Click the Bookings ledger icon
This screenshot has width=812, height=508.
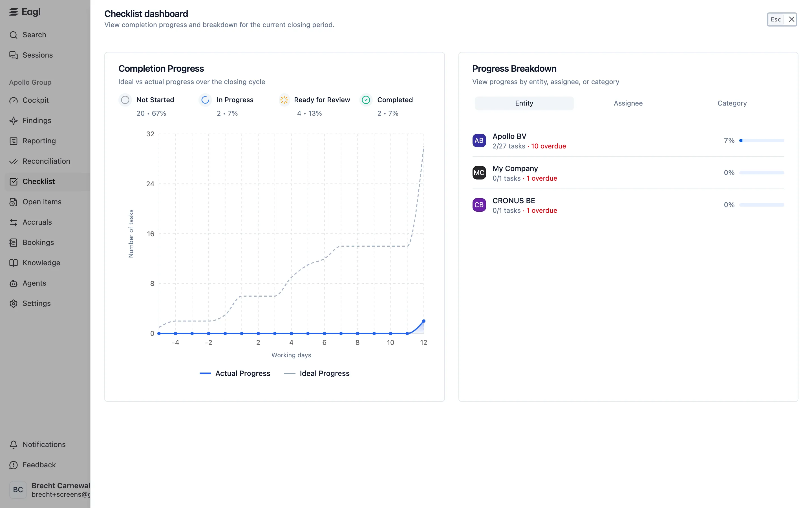coord(14,243)
